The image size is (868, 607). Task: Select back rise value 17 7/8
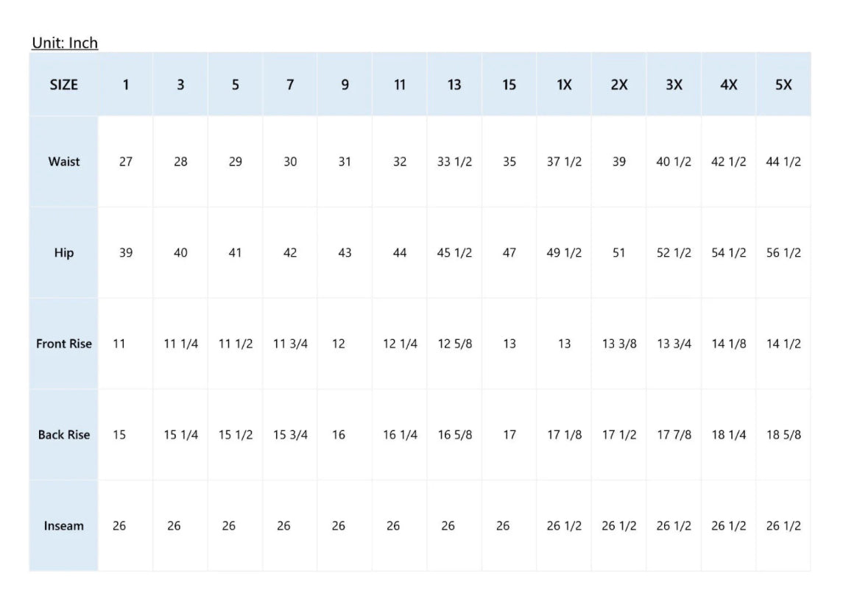coord(674,435)
